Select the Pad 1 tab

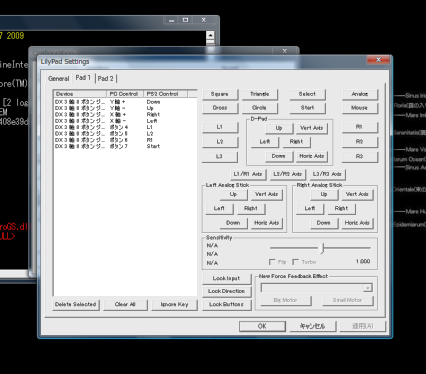83,78
